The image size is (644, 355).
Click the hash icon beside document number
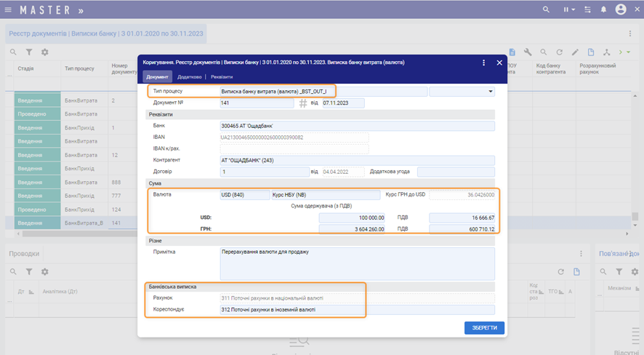pyautogui.click(x=303, y=103)
